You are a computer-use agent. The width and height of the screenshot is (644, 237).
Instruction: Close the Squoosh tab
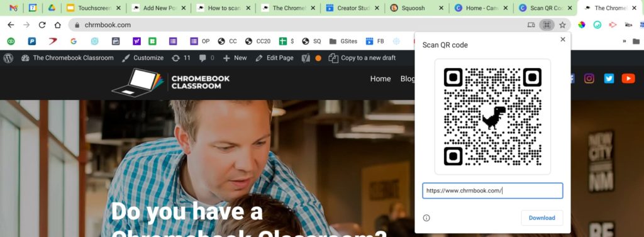(441, 8)
